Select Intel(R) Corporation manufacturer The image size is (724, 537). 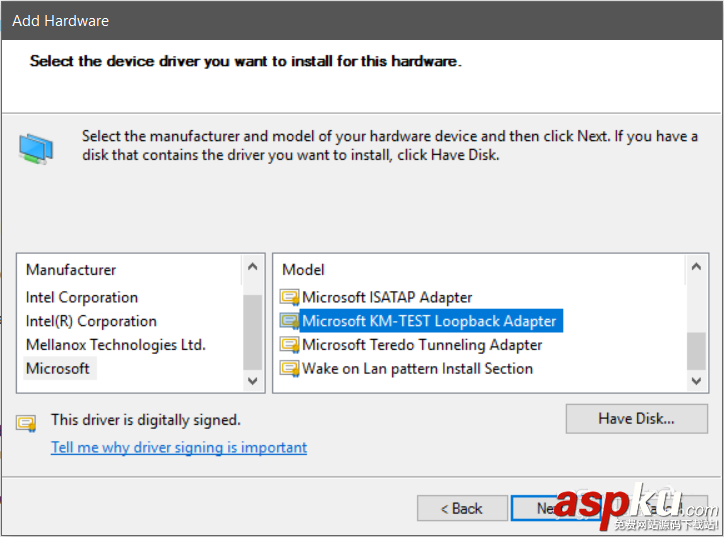coord(91,321)
